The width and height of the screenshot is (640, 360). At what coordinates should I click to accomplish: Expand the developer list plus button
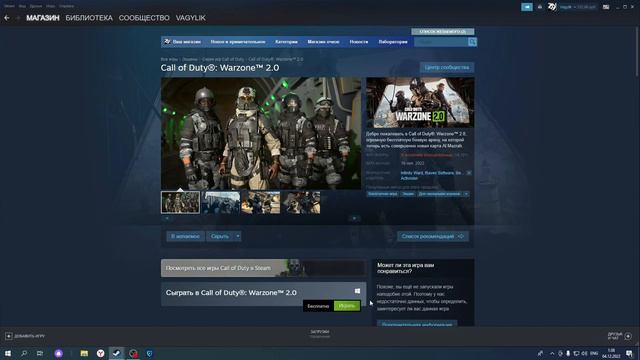coord(469,173)
